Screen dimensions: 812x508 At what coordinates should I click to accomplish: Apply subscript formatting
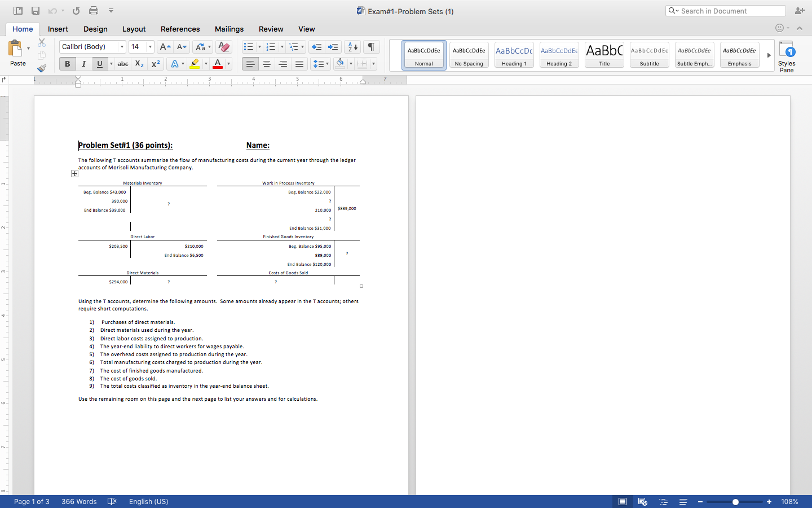click(139, 64)
